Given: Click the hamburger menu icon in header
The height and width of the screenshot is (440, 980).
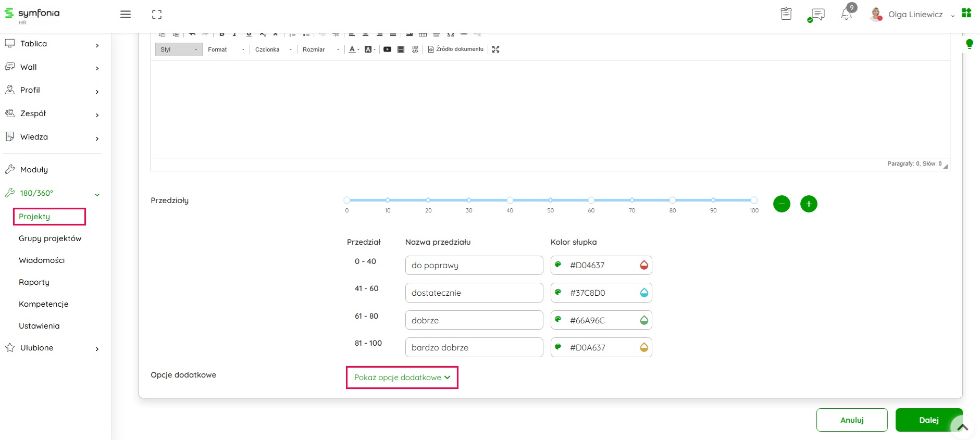Looking at the screenshot, I should coord(126,15).
